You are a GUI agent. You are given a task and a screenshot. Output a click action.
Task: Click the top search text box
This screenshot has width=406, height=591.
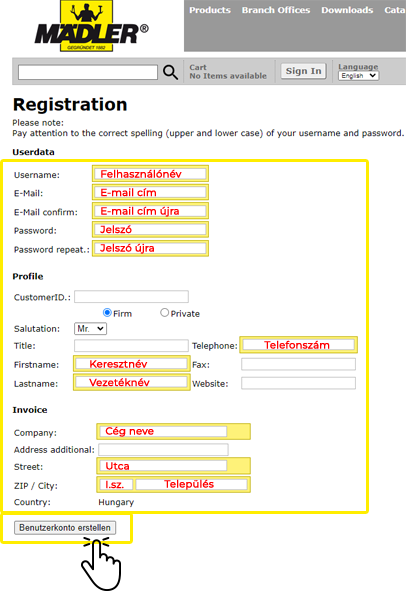coord(88,72)
